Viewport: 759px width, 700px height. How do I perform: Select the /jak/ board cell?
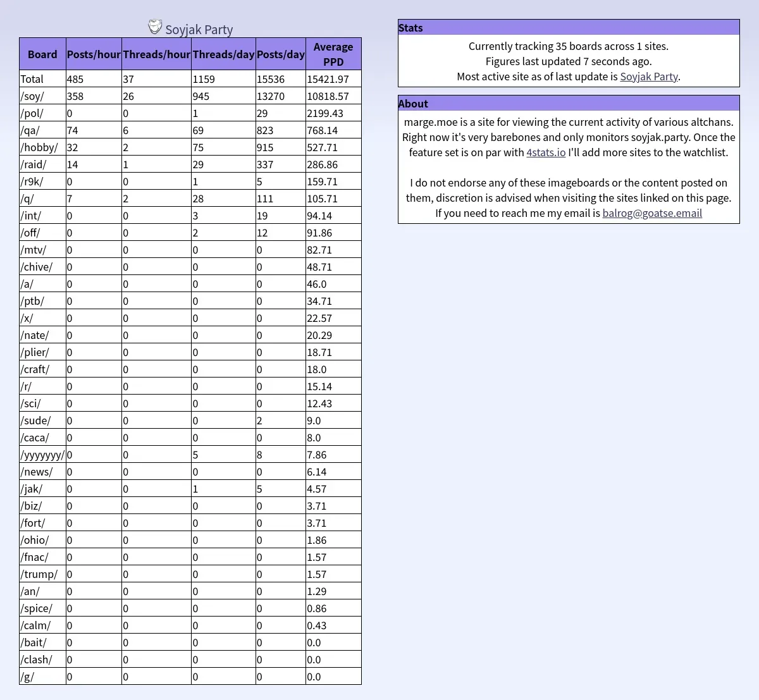coord(42,489)
